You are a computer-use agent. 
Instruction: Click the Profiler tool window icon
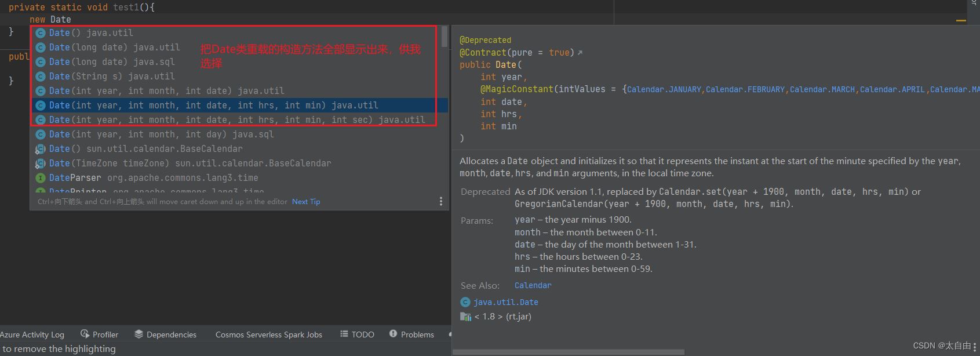coord(85,334)
